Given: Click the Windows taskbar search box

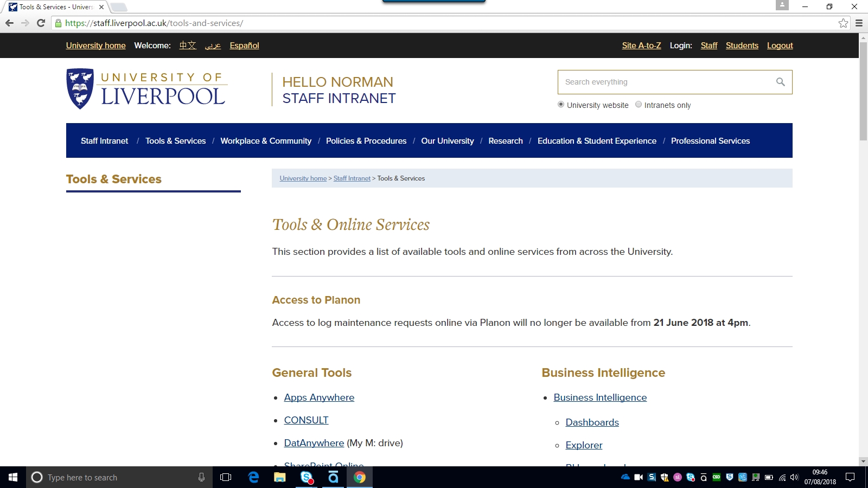Looking at the screenshot, I should 119,477.
